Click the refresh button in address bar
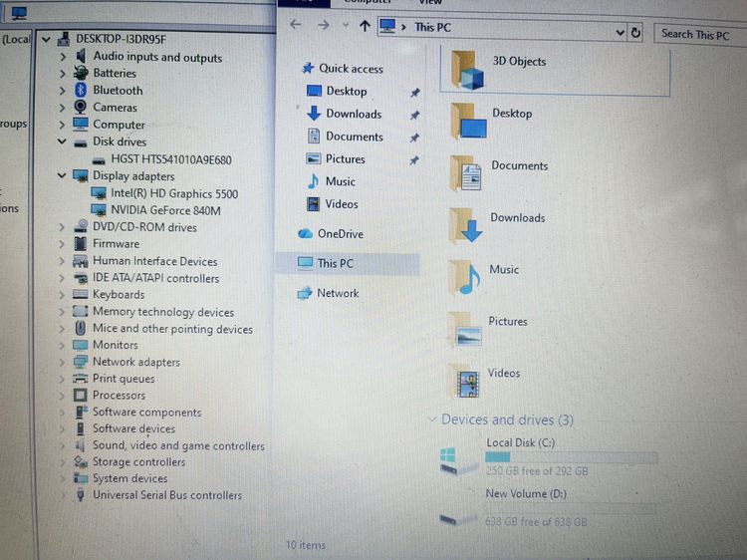The image size is (747, 560). click(x=635, y=33)
